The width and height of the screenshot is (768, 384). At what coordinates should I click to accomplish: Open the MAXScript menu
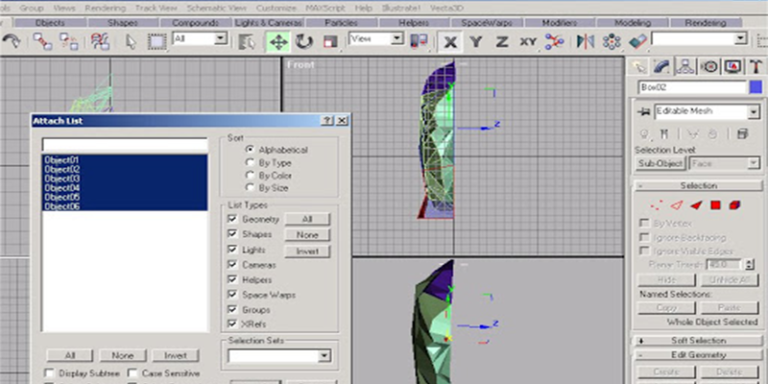point(325,8)
